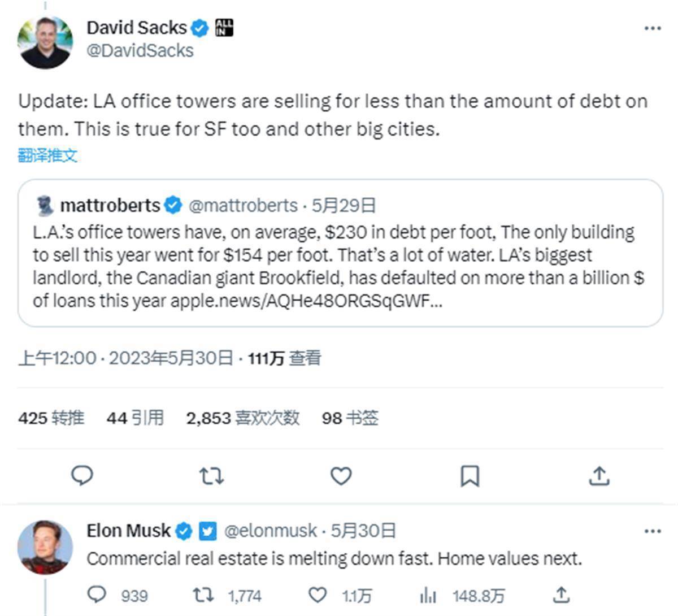Like the David Sacks tweet

(341, 476)
